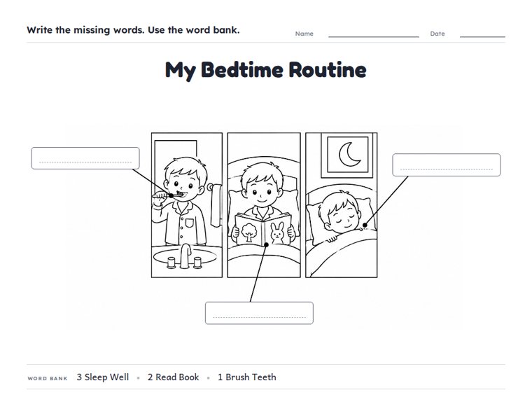
Task: Click the boy reading a book picture
Action: coord(264,205)
